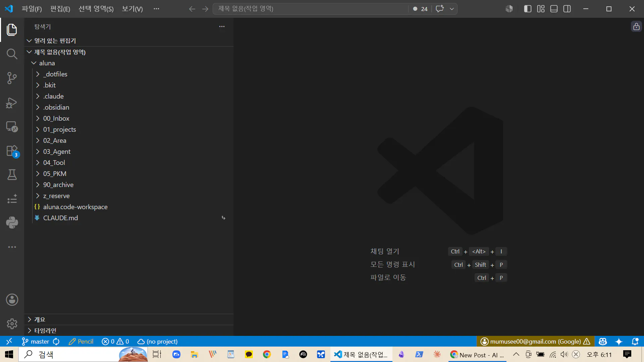
Task: Click the lock icon in the editor corner
Action: [x=636, y=26]
